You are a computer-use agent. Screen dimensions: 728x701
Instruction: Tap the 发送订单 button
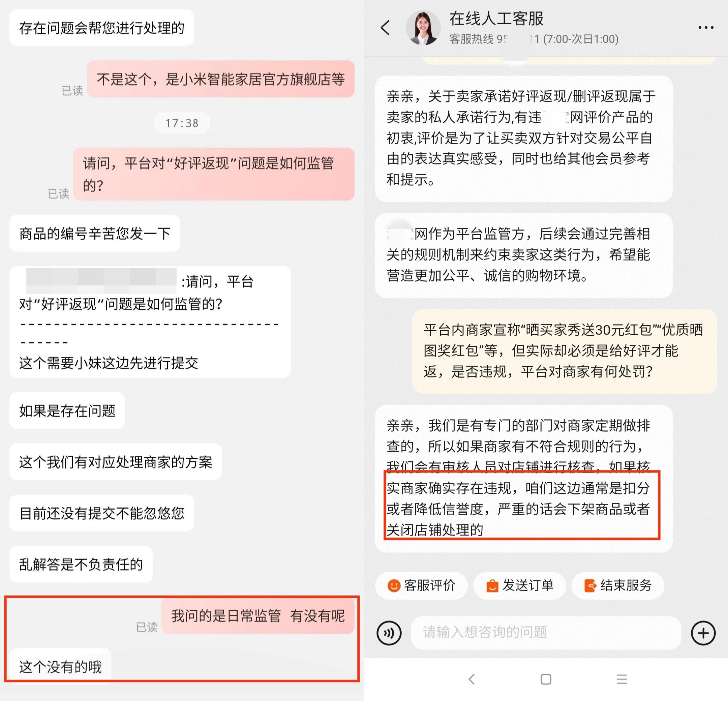click(x=520, y=585)
